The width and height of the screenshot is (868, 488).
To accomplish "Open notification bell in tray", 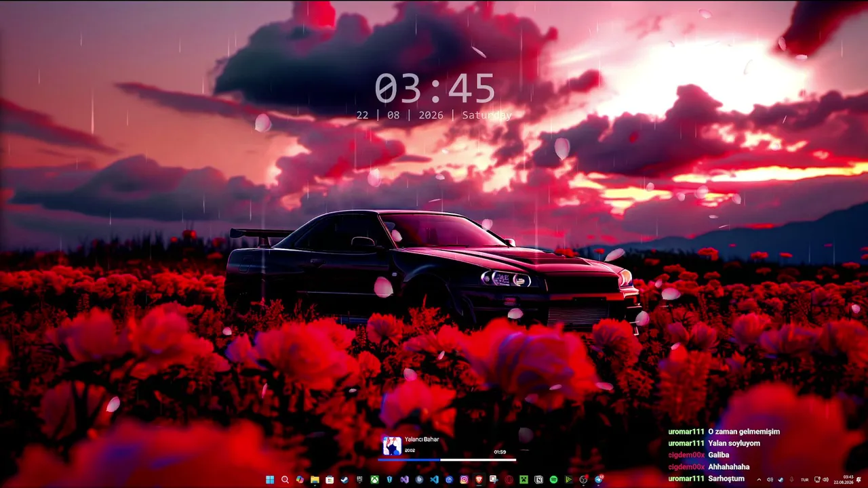I will pos(859,480).
